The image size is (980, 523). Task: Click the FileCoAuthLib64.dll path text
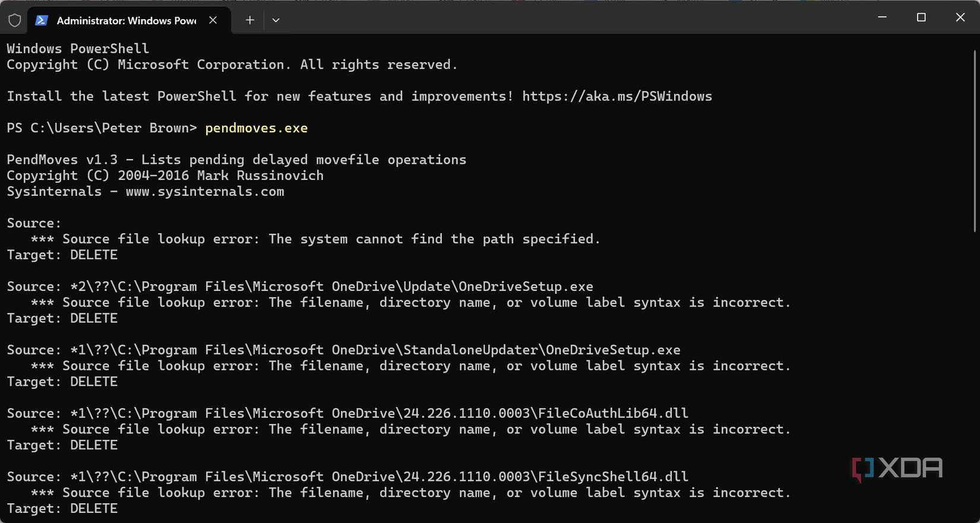click(347, 413)
